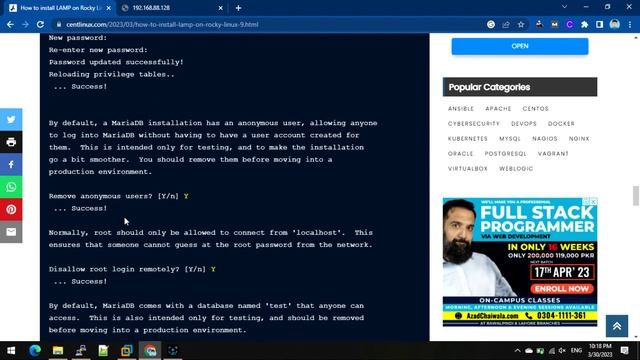The image size is (640, 360).
Task: Share the article by email icon
Action: point(11,232)
